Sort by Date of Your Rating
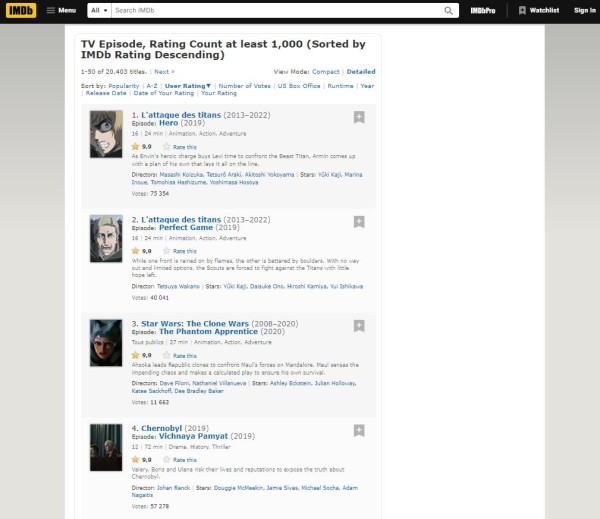This screenshot has height=519, width=600. click(x=164, y=93)
